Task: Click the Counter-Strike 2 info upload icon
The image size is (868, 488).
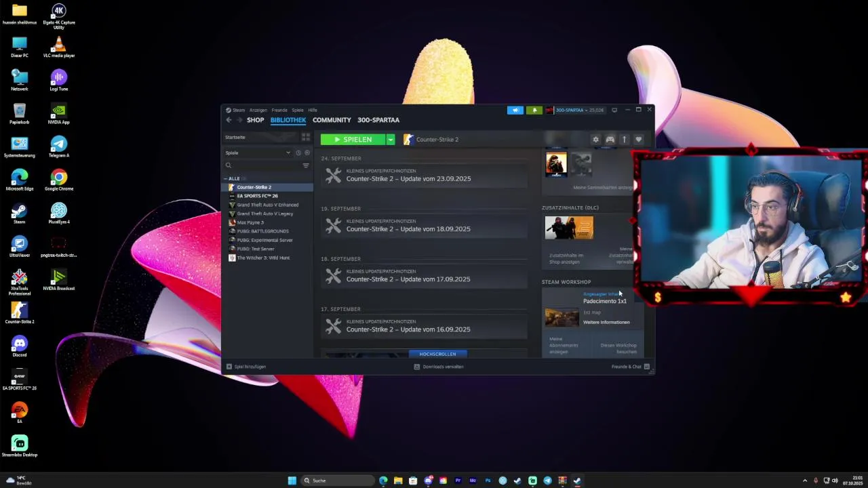Action: tap(624, 140)
